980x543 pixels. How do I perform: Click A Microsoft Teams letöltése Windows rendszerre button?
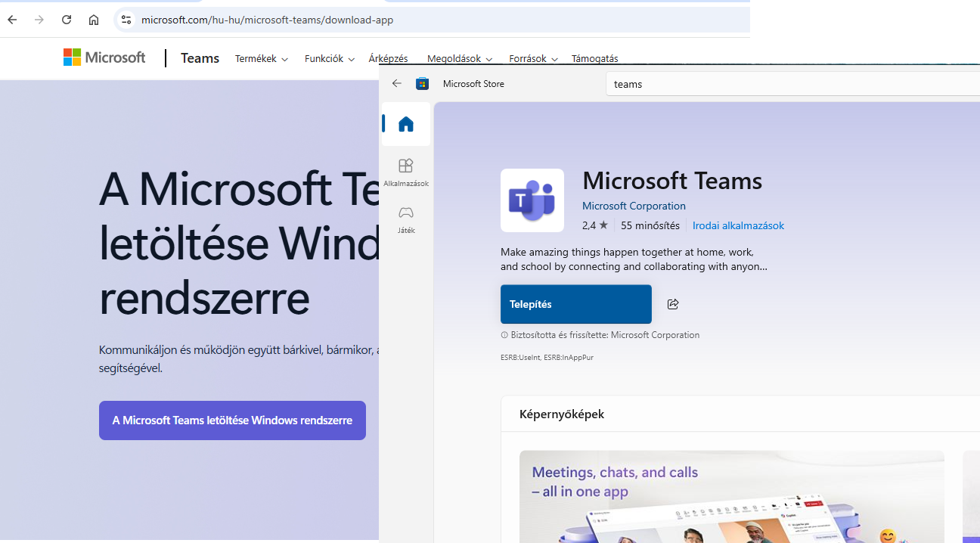click(232, 420)
